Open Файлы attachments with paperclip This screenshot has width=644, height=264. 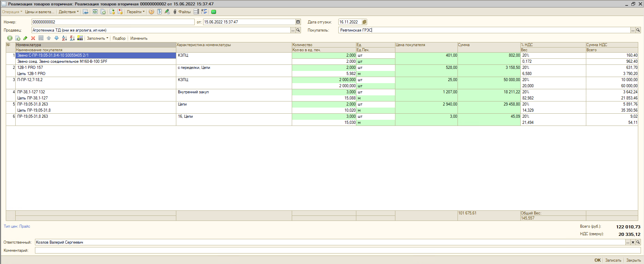pyautogui.click(x=182, y=12)
